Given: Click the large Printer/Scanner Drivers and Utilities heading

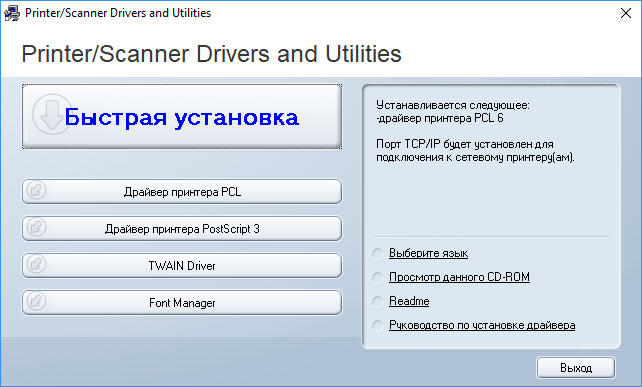Looking at the screenshot, I should coord(211,54).
